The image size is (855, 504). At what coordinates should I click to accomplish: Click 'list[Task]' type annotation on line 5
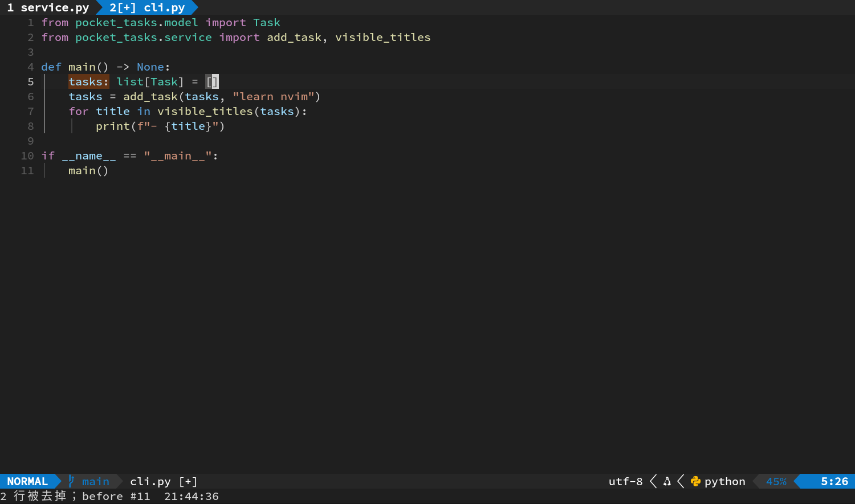point(150,81)
